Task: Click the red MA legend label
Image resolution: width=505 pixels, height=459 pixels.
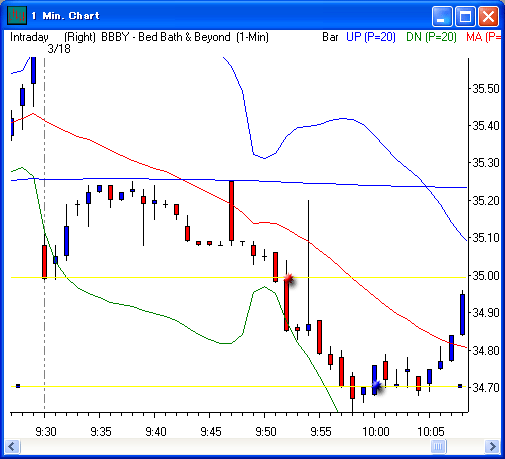Action: click(x=483, y=37)
